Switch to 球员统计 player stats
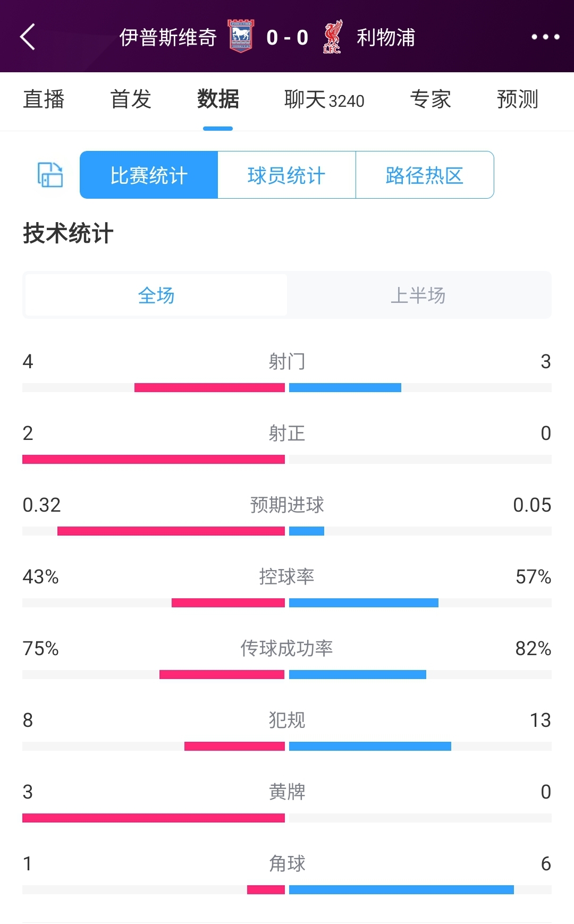The width and height of the screenshot is (574, 924). (286, 175)
